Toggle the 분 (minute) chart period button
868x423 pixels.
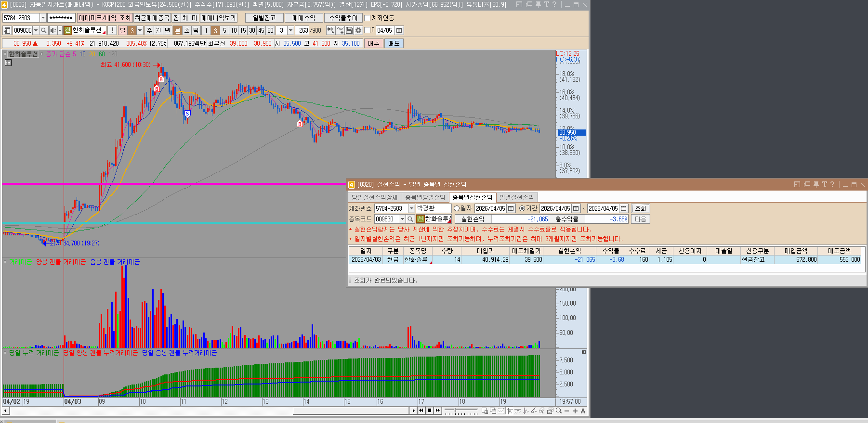coord(178,30)
